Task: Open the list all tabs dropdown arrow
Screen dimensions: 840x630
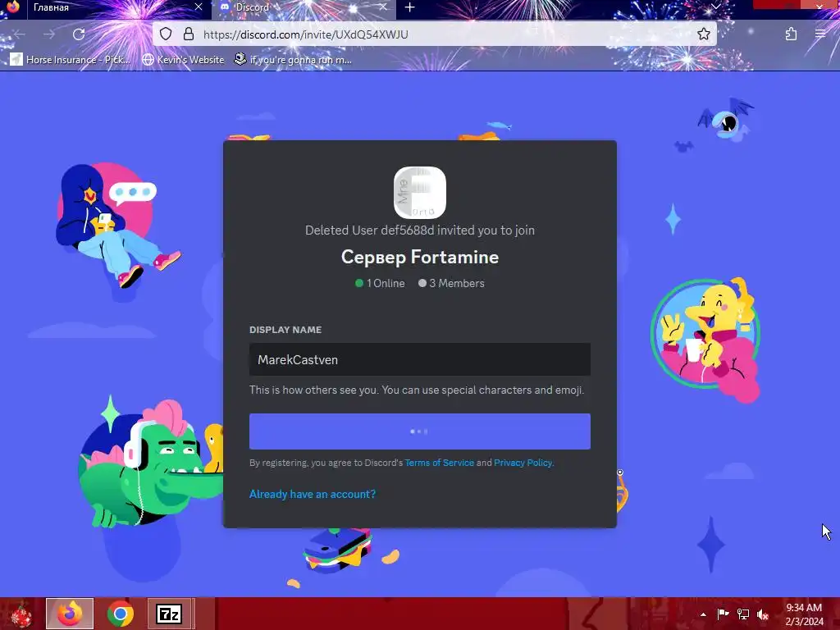Action: pos(715,7)
